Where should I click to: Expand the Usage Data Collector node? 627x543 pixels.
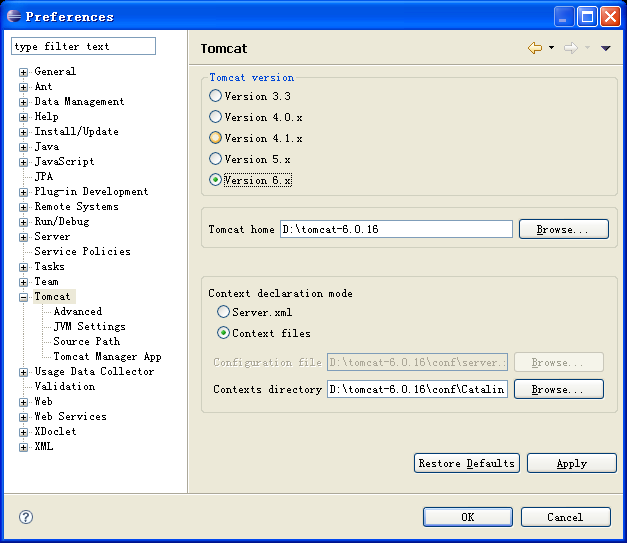[24, 372]
